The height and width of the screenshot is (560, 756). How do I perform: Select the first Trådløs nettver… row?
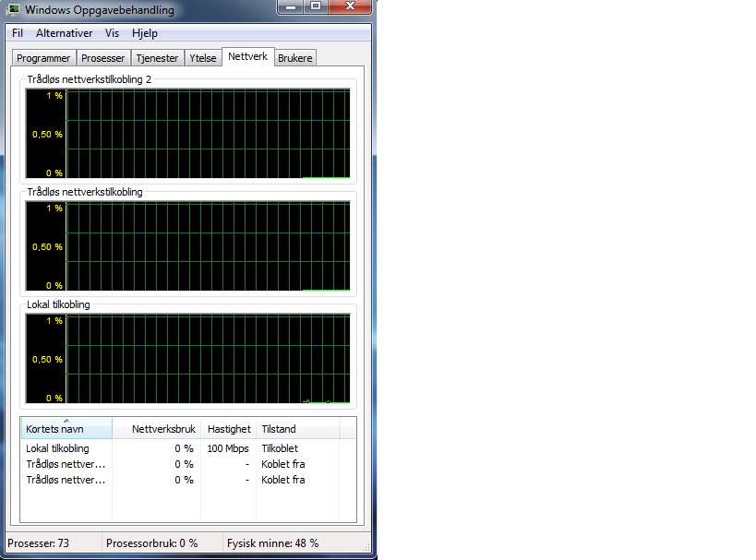point(188,464)
